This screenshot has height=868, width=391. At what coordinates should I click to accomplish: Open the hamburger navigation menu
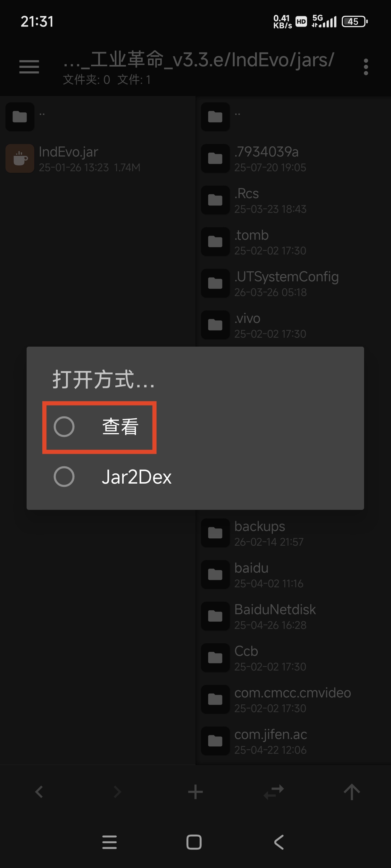(29, 67)
